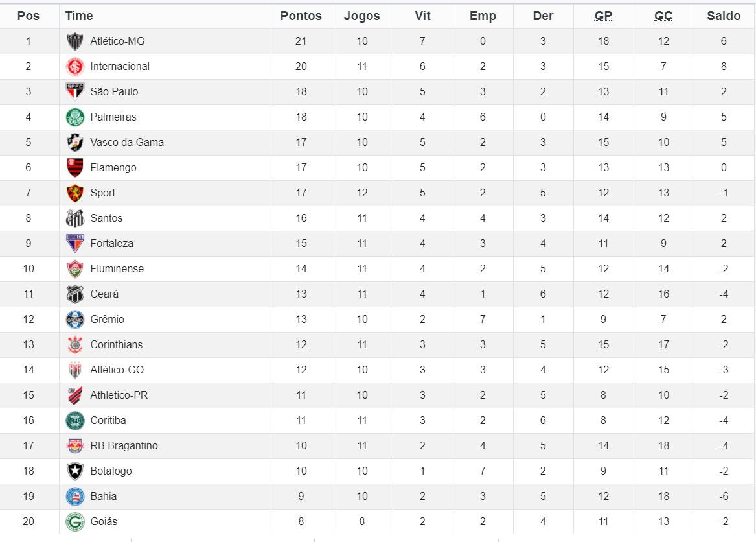Click the Botafogo star crest
The width and height of the screenshot is (756, 542).
coord(74,471)
